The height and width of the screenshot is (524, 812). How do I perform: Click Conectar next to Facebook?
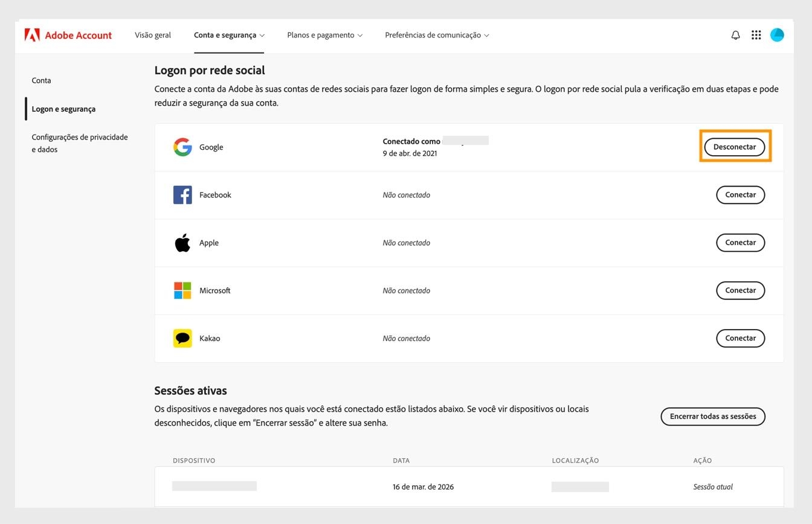(x=740, y=194)
